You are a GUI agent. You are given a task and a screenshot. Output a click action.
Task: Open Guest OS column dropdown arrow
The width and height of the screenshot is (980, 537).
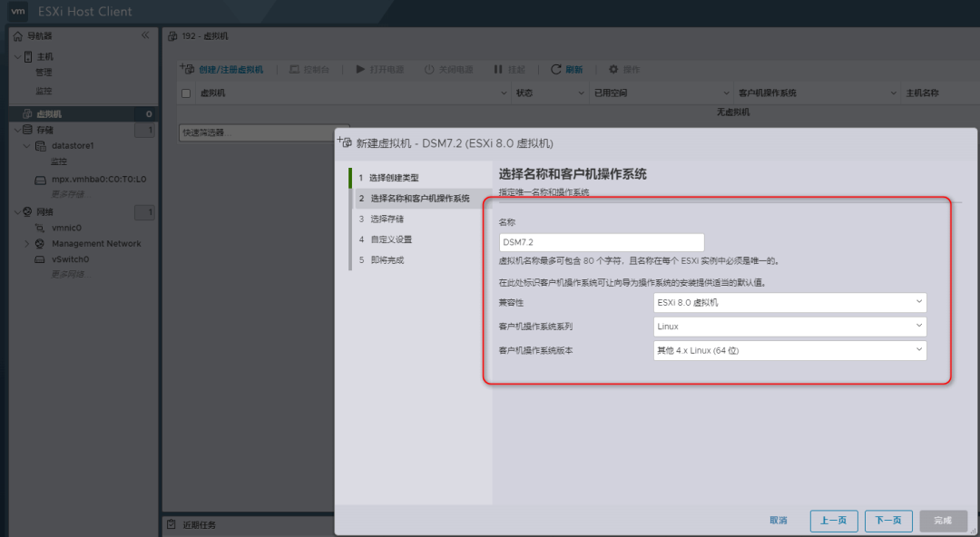pos(894,93)
